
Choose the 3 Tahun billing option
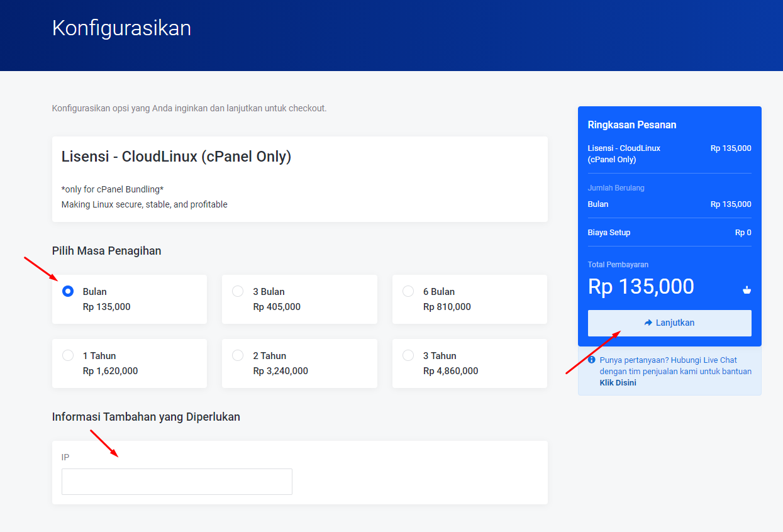click(408, 355)
